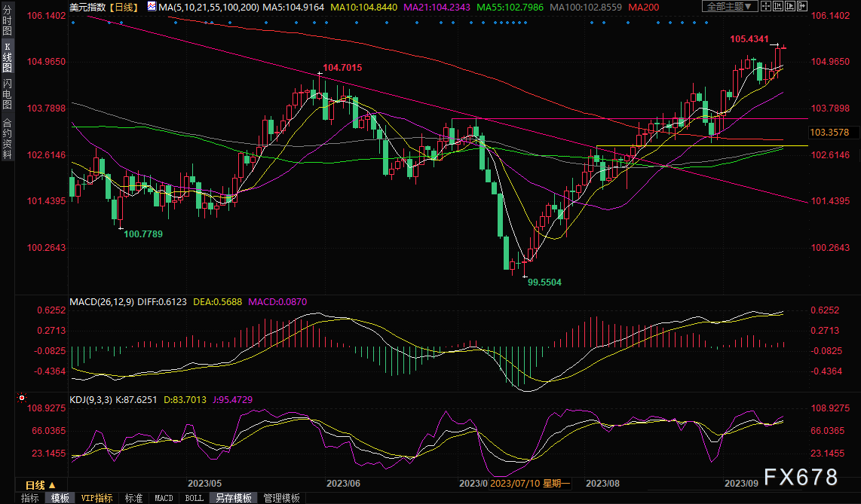Select the 指标 bottom tab
The height and width of the screenshot is (504, 861).
[29, 498]
